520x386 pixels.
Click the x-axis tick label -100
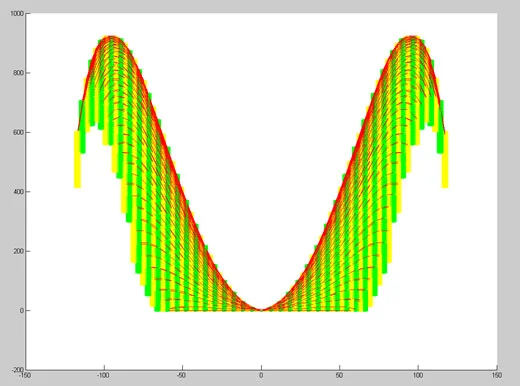(103, 375)
